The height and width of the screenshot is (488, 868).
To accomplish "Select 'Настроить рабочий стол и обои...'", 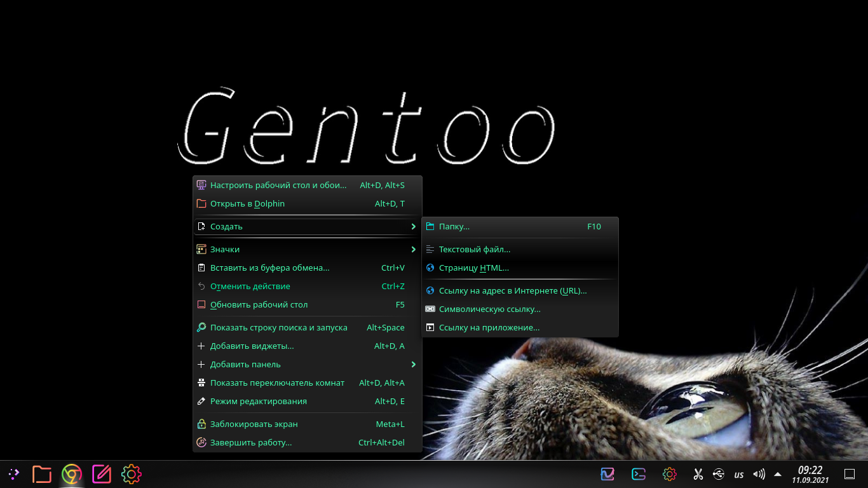I will [308, 185].
